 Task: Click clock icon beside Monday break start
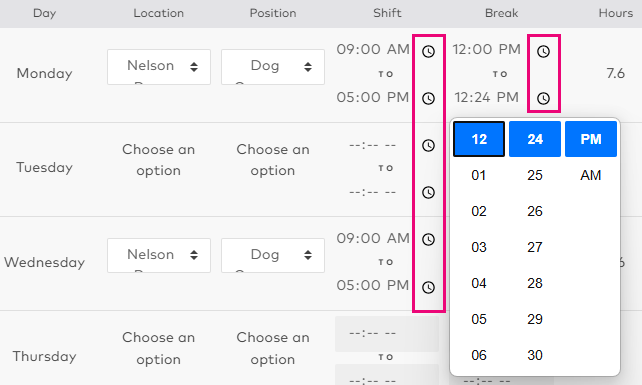(x=543, y=52)
